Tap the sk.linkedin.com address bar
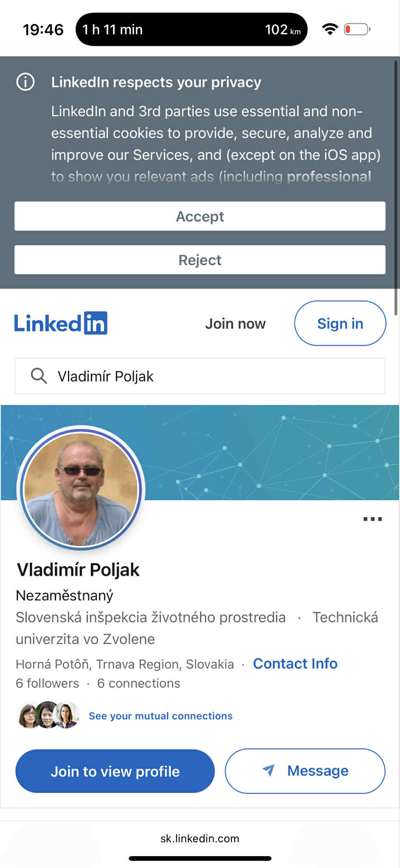400x868 pixels. click(x=200, y=838)
